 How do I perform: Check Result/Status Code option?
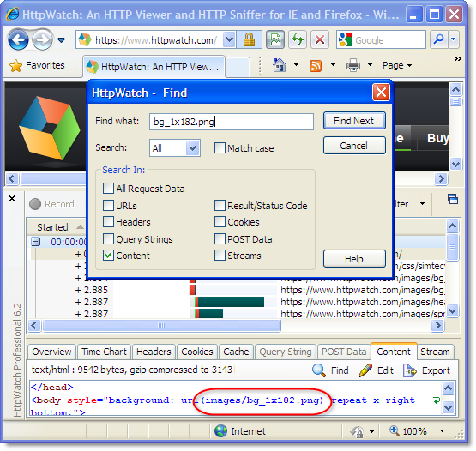pyautogui.click(x=220, y=205)
